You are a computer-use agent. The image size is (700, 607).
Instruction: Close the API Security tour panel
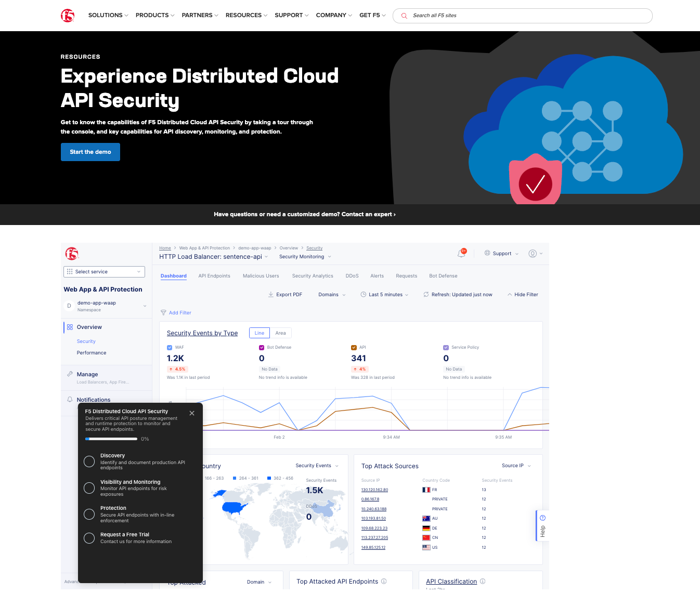192,413
